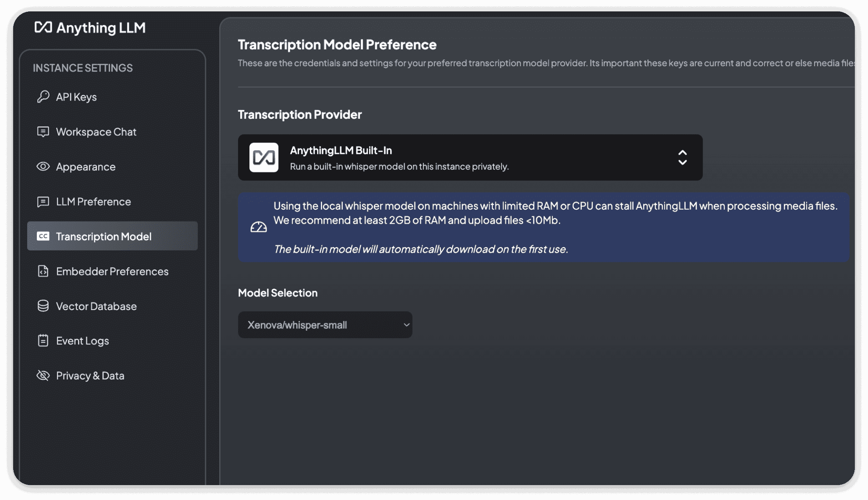Screen dimensions: 868x500
Task: Click the speedometer icon in warning banner
Action: coord(259,227)
